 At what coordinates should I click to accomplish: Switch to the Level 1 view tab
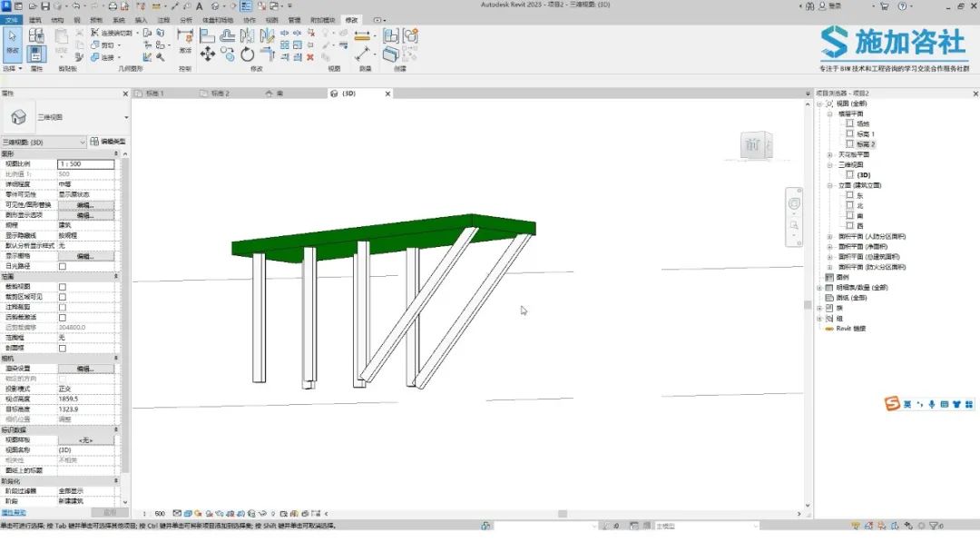click(154, 94)
